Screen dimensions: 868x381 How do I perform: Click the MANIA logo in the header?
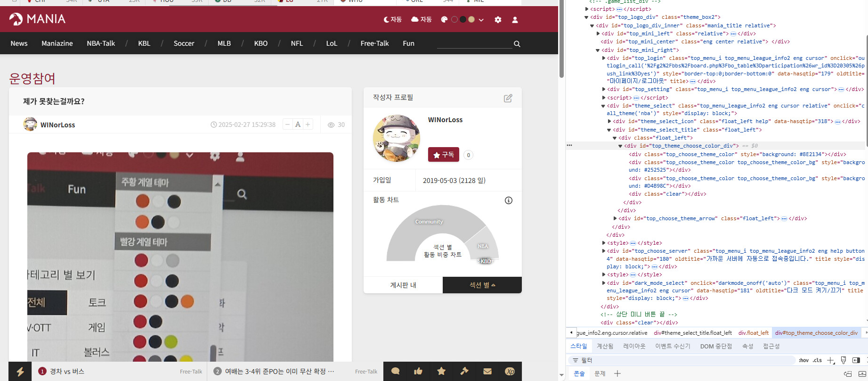(x=37, y=19)
